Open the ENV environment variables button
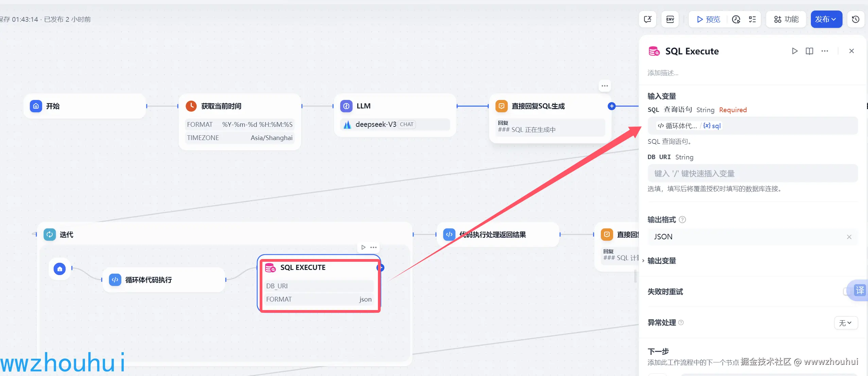868x376 pixels. pos(670,19)
